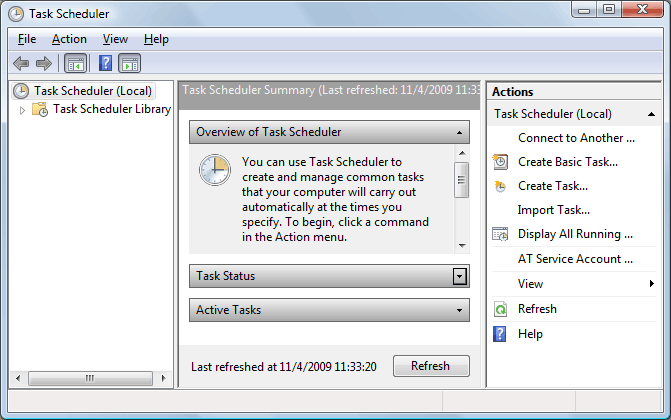Click the Display All Running Tasks icon
This screenshot has width=671, height=420.
[500, 234]
